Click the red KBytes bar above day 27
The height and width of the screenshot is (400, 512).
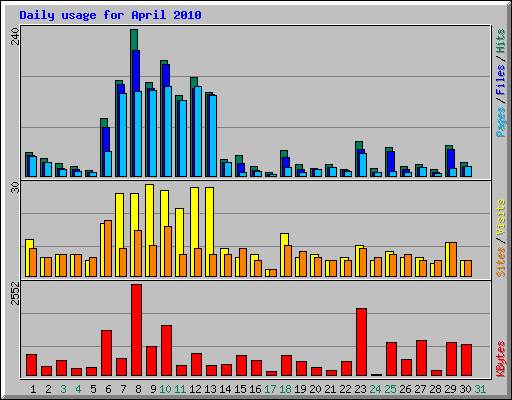pyautogui.click(x=421, y=358)
